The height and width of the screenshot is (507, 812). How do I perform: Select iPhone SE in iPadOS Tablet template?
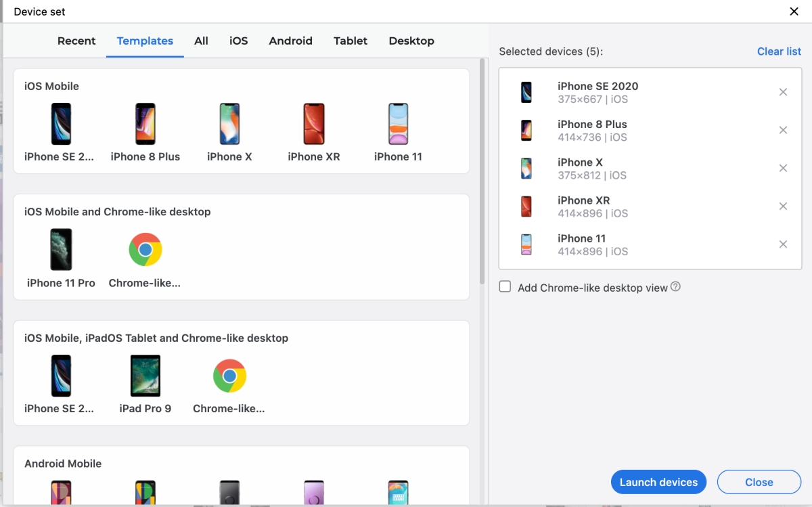pyautogui.click(x=60, y=384)
